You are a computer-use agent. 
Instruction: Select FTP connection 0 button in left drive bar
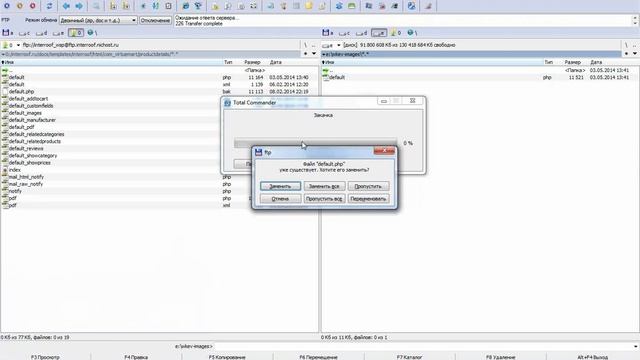[x=76, y=33]
